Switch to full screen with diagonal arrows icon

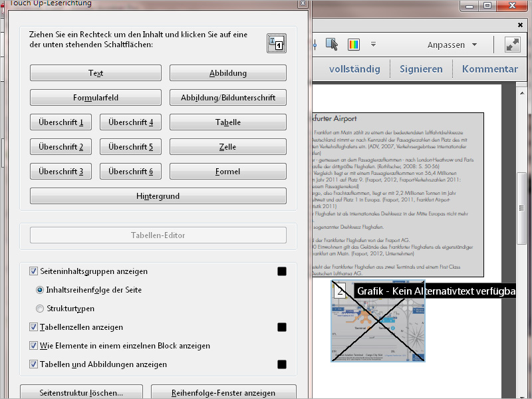512,45
